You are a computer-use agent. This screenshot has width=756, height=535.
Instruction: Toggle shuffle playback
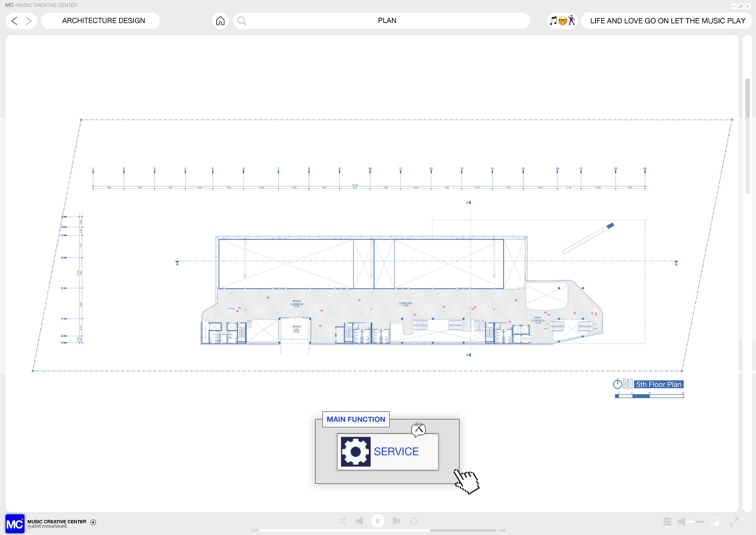click(342, 521)
